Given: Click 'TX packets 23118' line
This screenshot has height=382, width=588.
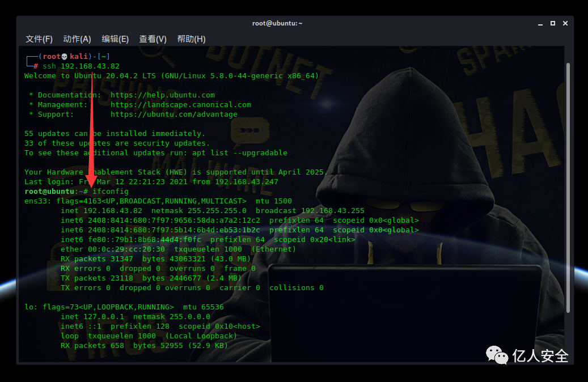Looking at the screenshot, I should [151, 278].
